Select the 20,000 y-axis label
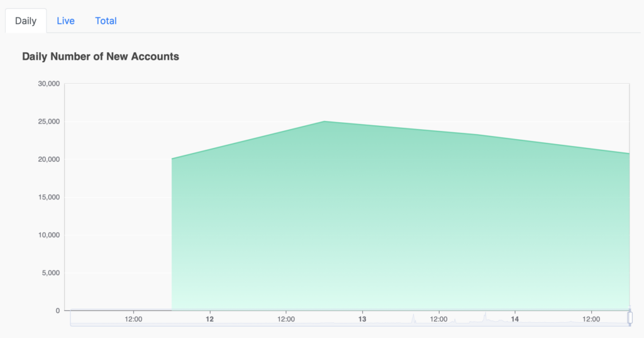 [48, 159]
